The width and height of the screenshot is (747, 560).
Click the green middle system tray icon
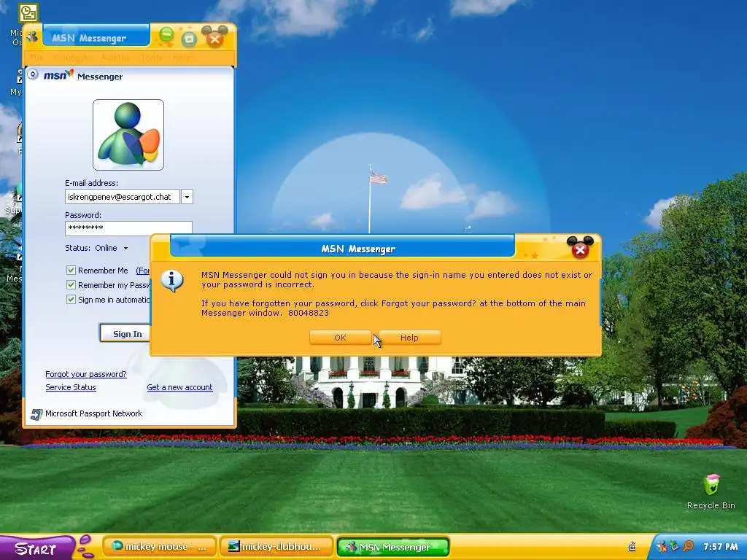pyautogui.click(x=675, y=546)
